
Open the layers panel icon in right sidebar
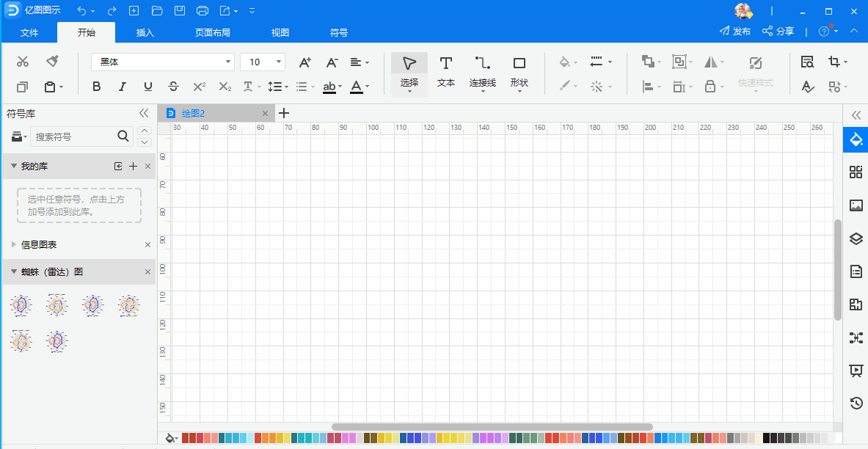[856, 238]
